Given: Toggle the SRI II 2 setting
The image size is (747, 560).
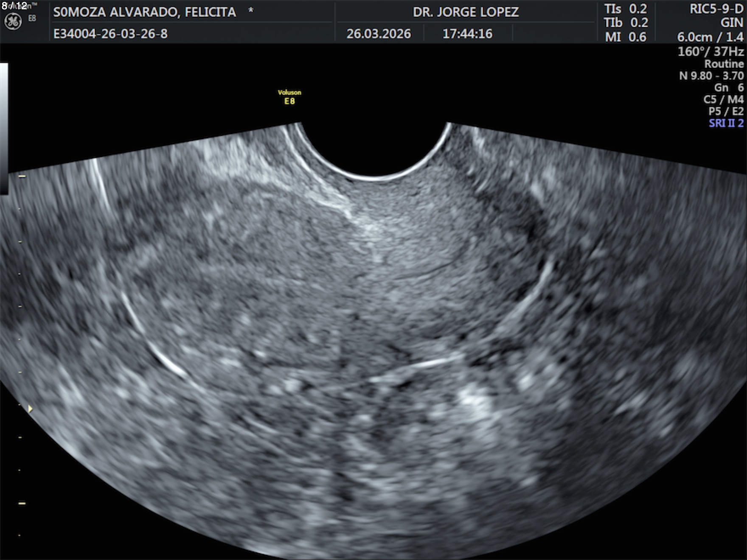Looking at the screenshot, I should point(726,123).
